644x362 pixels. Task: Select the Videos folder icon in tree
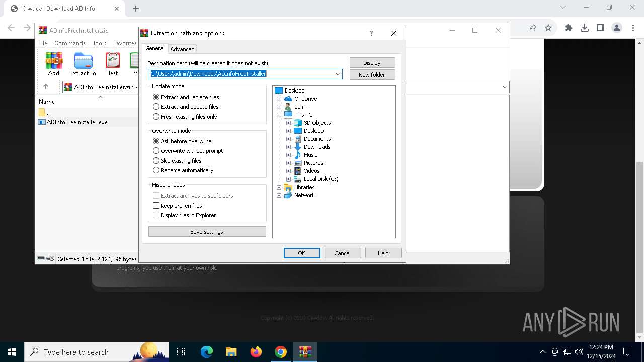[x=298, y=171]
